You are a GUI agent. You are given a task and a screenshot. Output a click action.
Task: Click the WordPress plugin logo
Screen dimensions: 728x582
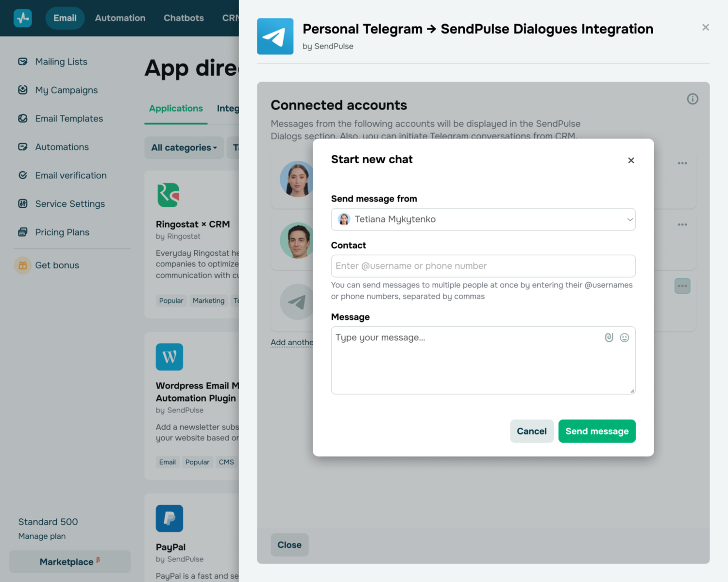click(169, 357)
